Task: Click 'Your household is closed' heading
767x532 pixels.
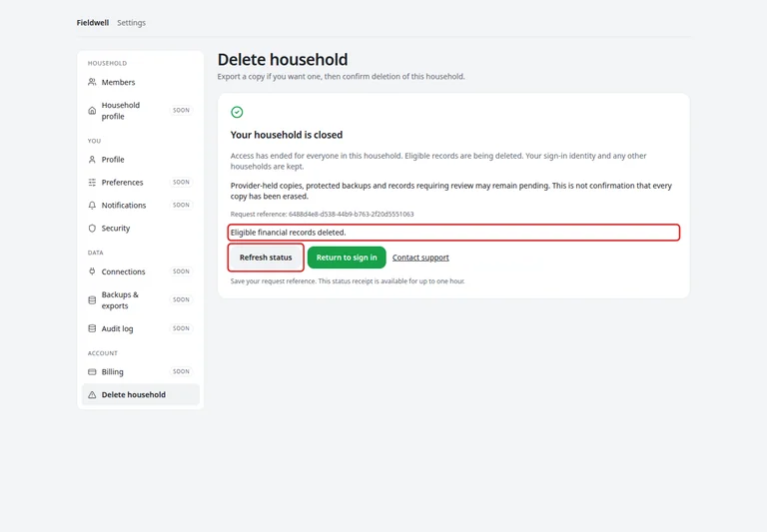Action: [x=287, y=135]
